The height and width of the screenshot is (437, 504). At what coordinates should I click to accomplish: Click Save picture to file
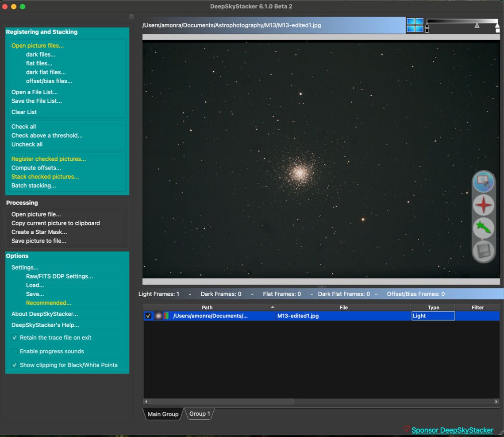[x=38, y=241]
